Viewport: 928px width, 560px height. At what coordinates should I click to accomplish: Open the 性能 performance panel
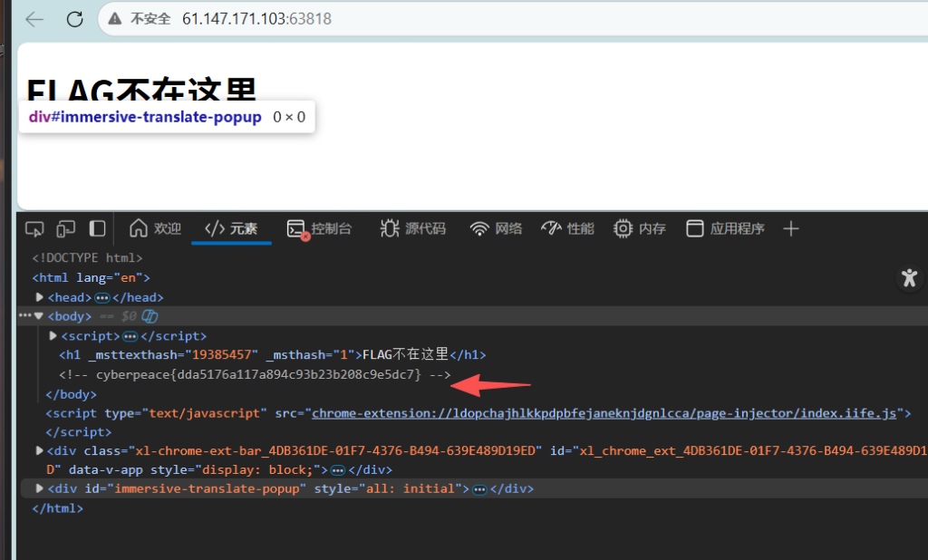567,228
